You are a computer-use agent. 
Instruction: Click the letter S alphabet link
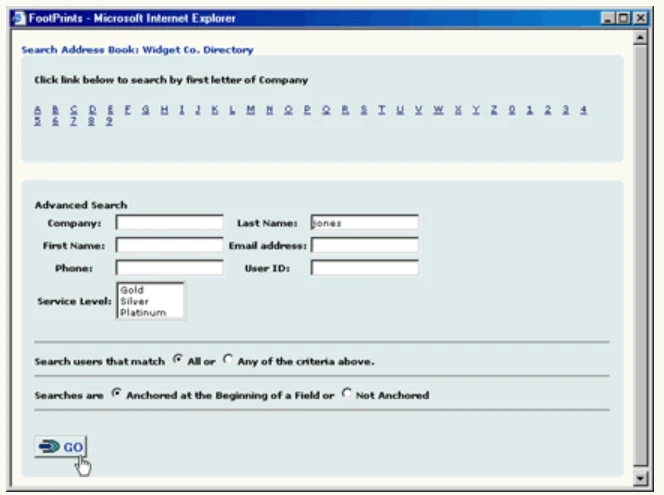(x=364, y=110)
